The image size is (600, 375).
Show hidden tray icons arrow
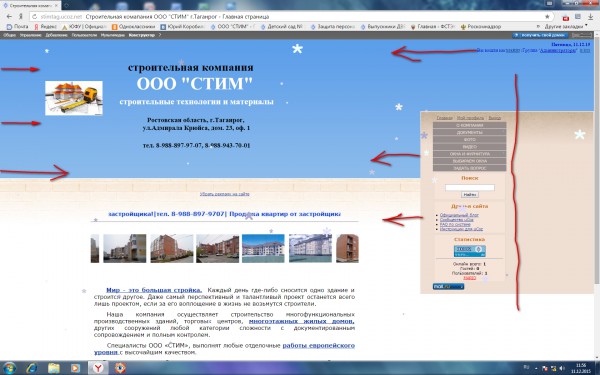pos(536,368)
